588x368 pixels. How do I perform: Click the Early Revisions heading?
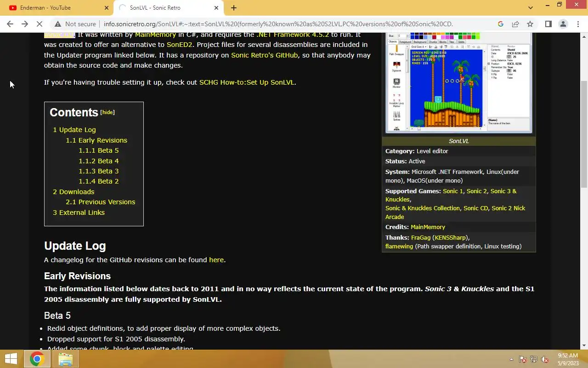coord(77,276)
